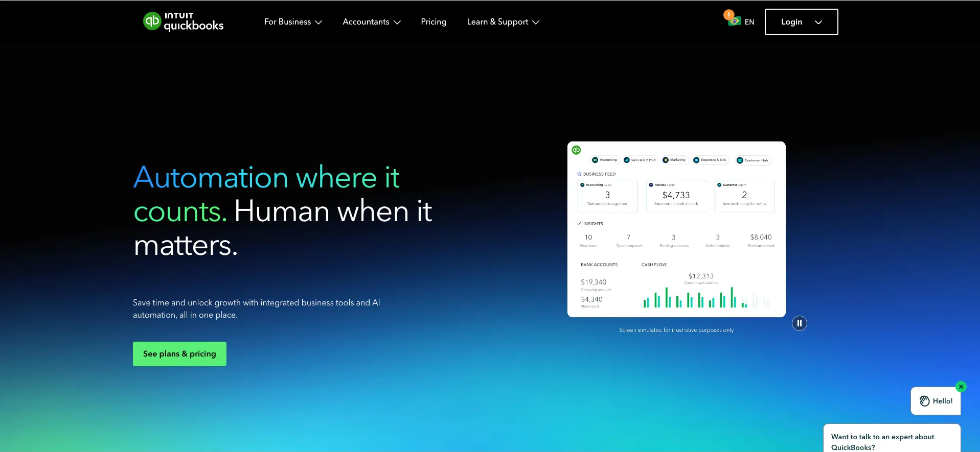Click the Hello! chat greeting bubble
The width and height of the screenshot is (980, 452).
pyautogui.click(x=936, y=401)
